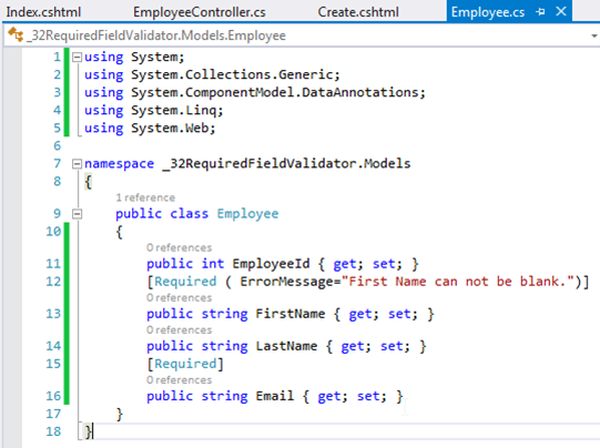Collapse the Employee class block

[x=77, y=214]
